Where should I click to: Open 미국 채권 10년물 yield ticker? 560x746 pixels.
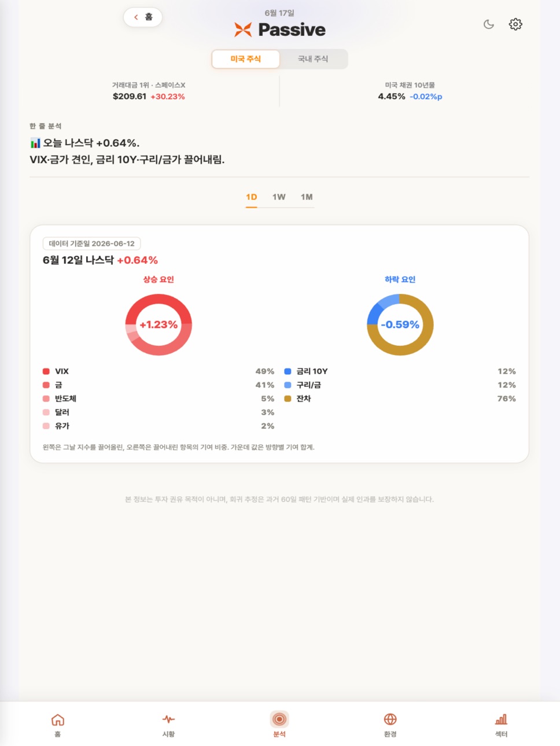[x=410, y=91]
